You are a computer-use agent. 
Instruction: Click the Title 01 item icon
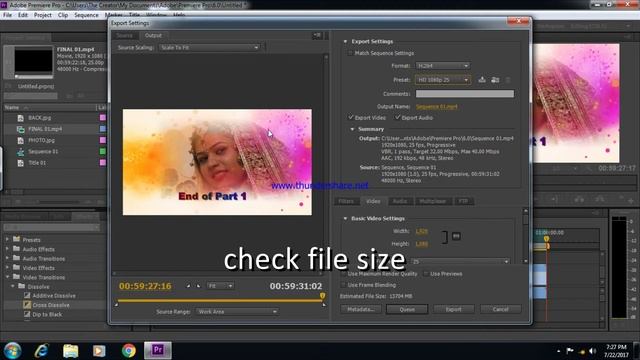click(20, 163)
